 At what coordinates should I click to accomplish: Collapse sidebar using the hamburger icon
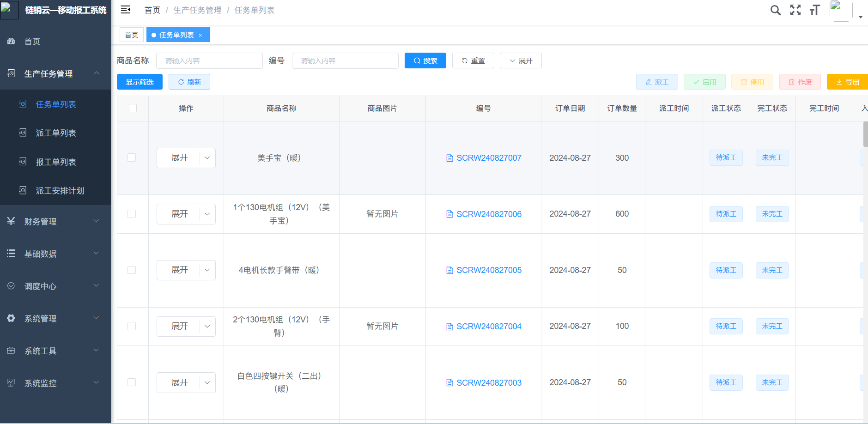[125, 10]
